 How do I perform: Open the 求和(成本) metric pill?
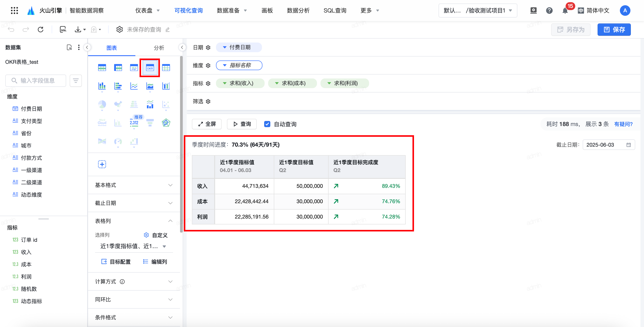pyautogui.click(x=292, y=83)
